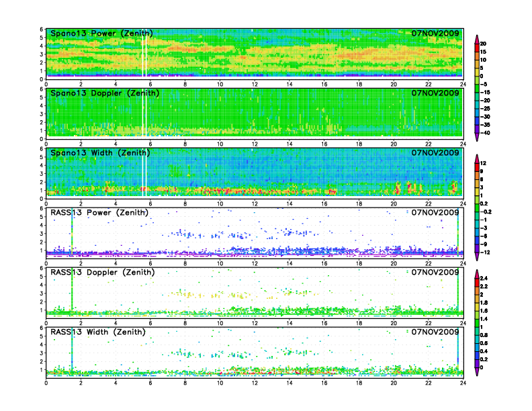Click the "Spano13 Power (Zenith)" panel title

[x=101, y=33]
